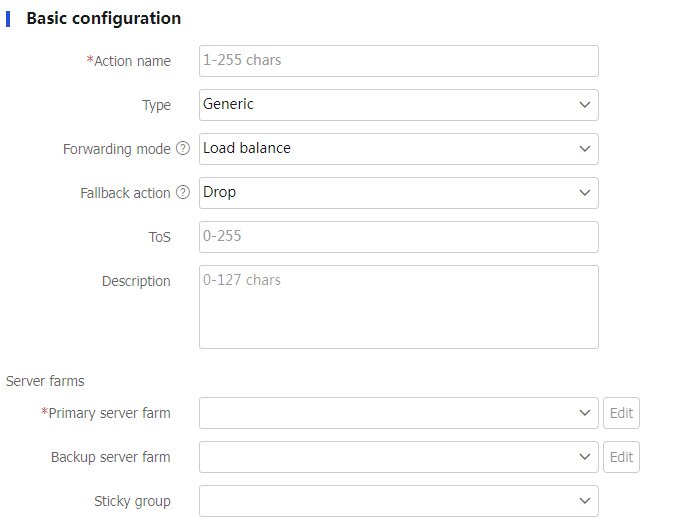The height and width of the screenshot is (530, 686).
Task: Open the Sticky group dropdown
Action: tap(398, 501)
